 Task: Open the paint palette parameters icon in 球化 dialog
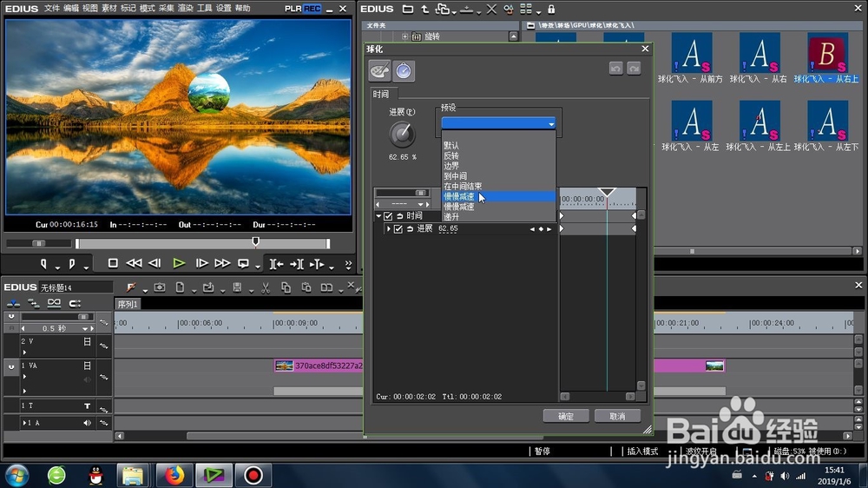380,71
